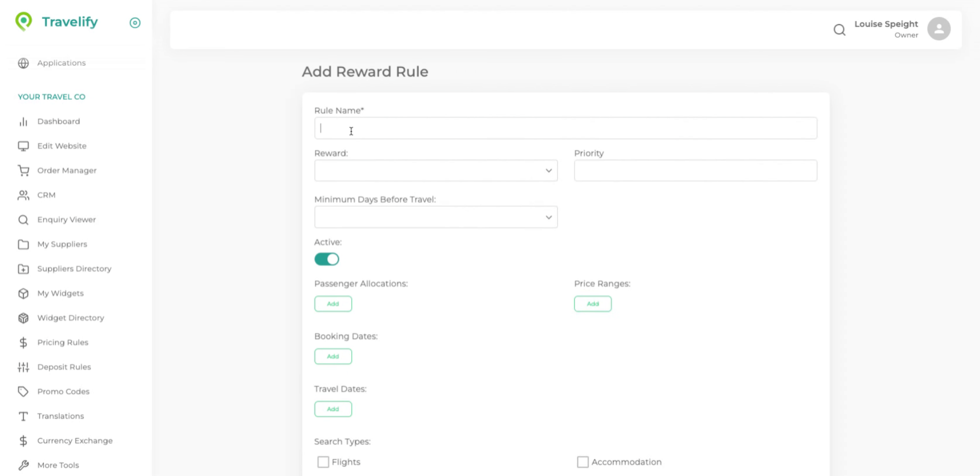Screen dimensions: 980x476
Task: Open Order Manager cart icon
Action: tap(23, 170)
